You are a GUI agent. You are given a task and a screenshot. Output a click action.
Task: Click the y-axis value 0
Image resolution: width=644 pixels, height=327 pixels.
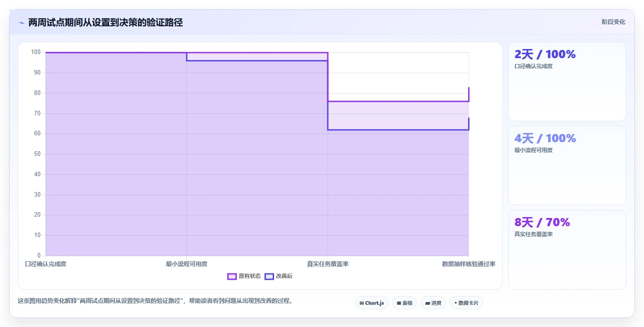coord(39,255)
